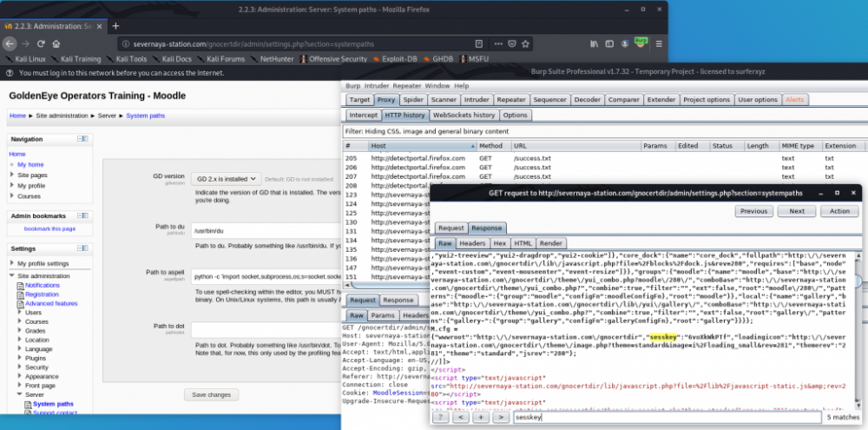Click Path to dot input field
The height and width of the screenshot is (430, 868).
click(266, 330)
